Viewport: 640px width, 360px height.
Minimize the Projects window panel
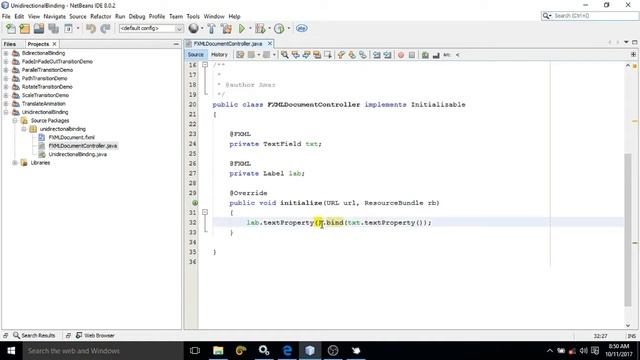pos(176,44)
